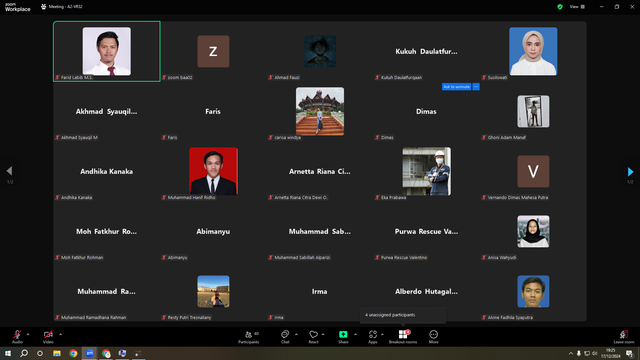The width and height of the screenshot is (640, 360).
Task: Select carisa windya's photo tile
Action: 320,111
